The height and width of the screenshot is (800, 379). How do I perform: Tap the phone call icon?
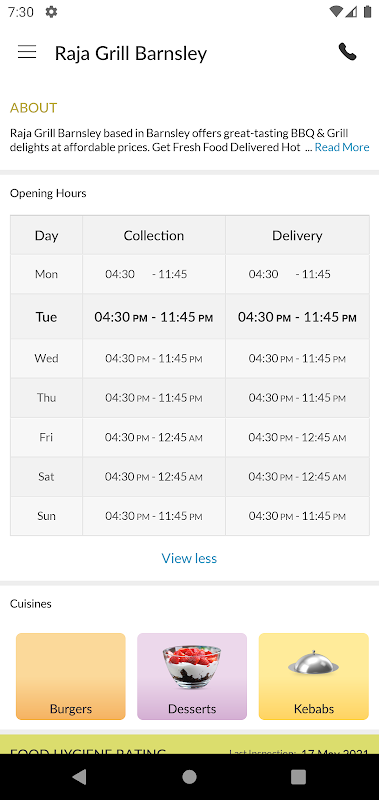pos(347,52)
